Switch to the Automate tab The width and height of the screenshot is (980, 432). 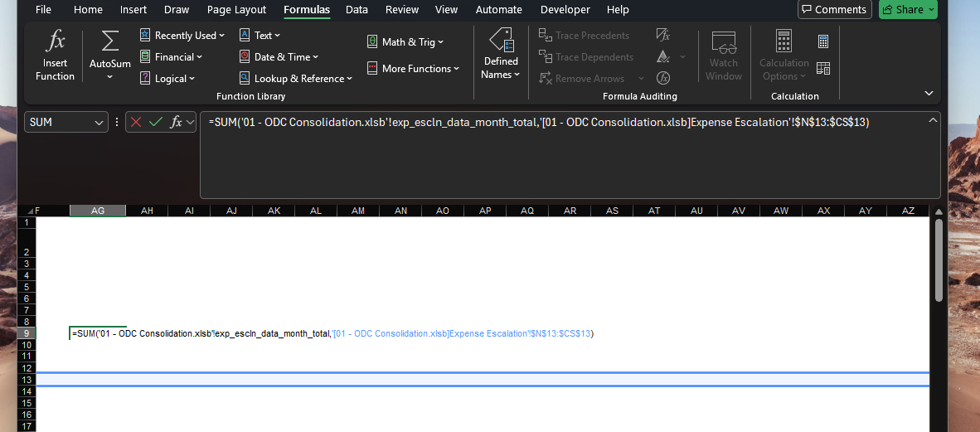(x=499, y=9)
